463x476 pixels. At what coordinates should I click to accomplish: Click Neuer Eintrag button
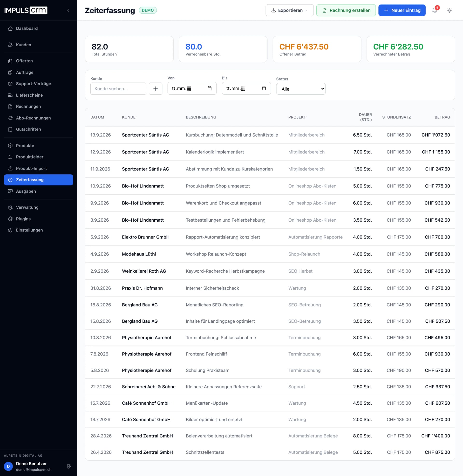click(x=402, y=10)
